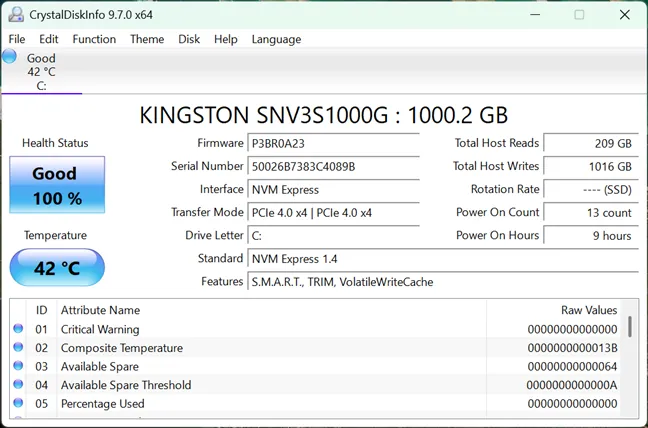Click the Power On Hours label

point(498,235)
